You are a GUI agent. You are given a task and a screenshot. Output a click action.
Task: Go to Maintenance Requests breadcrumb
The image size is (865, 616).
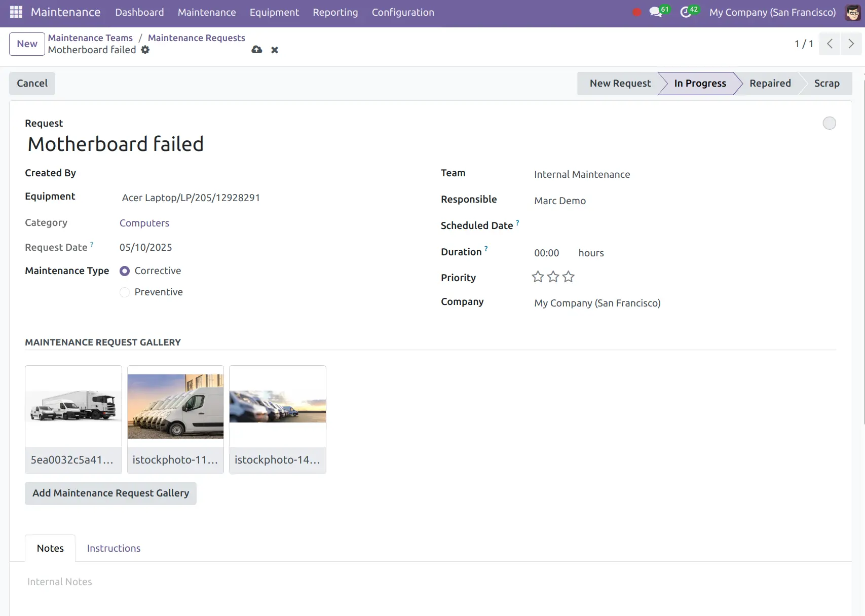[197, 38]
